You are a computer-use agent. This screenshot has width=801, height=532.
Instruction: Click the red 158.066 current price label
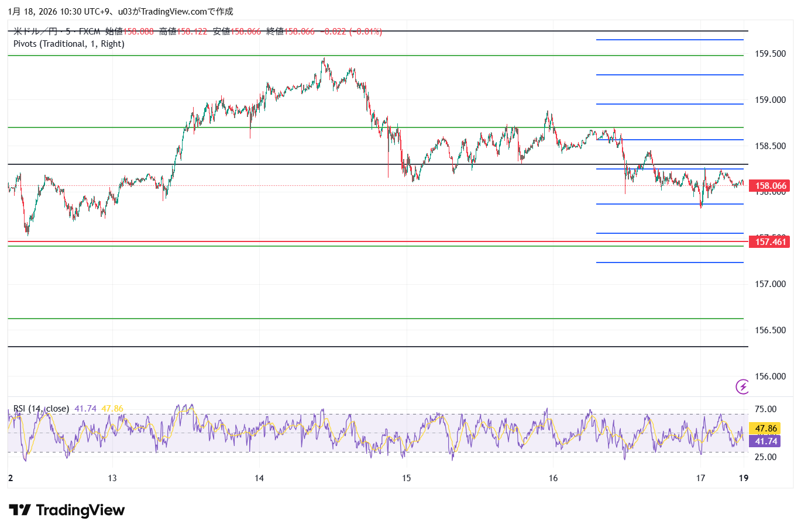point(770,186)
